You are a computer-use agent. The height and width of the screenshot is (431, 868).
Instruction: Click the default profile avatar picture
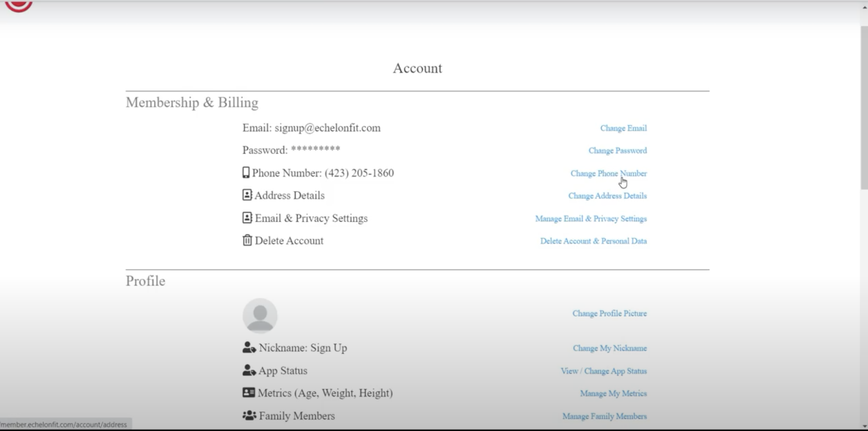click(x=260, y=316)
